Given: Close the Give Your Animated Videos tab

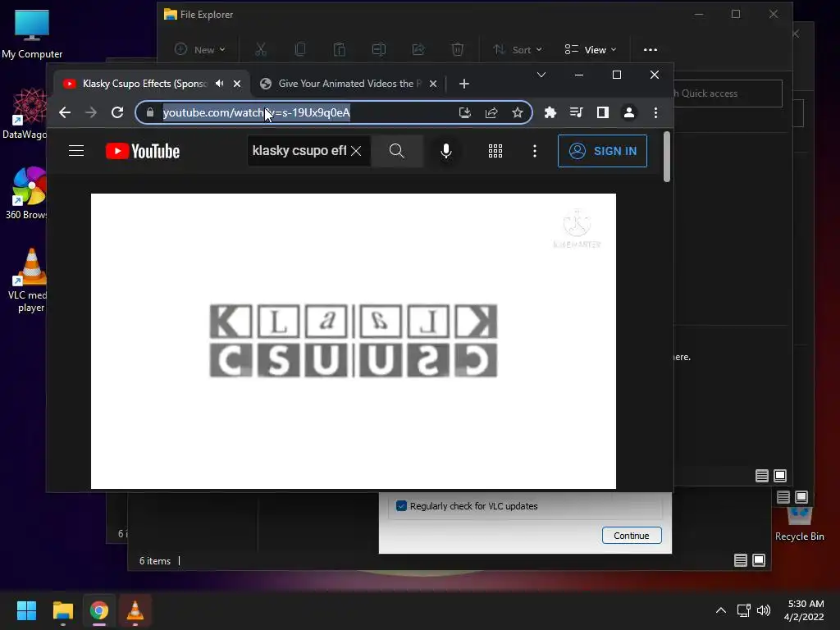Looking at the screenshot, I should [433, 84].
